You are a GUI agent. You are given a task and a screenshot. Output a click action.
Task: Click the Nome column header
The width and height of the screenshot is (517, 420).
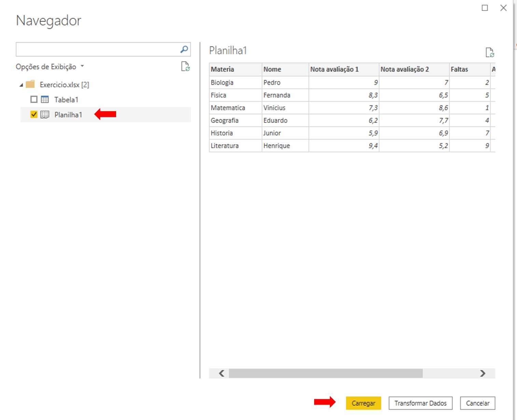(285, 69)
